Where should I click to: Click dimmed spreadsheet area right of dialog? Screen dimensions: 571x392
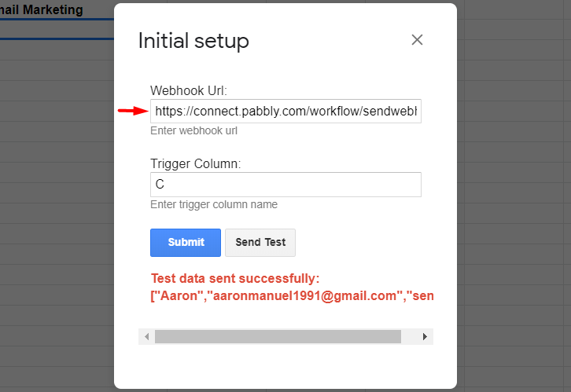514,196
